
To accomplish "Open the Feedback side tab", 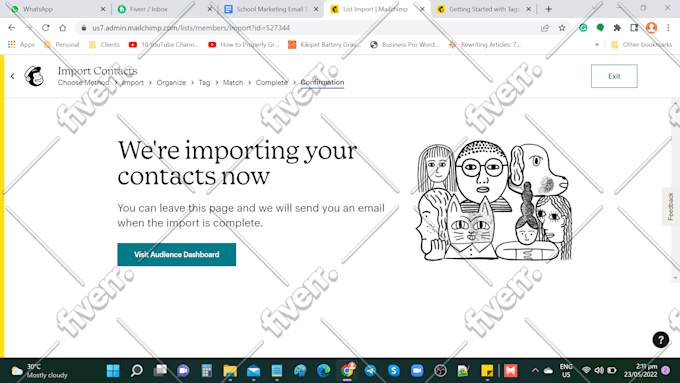I will click(x=670, y=206).
